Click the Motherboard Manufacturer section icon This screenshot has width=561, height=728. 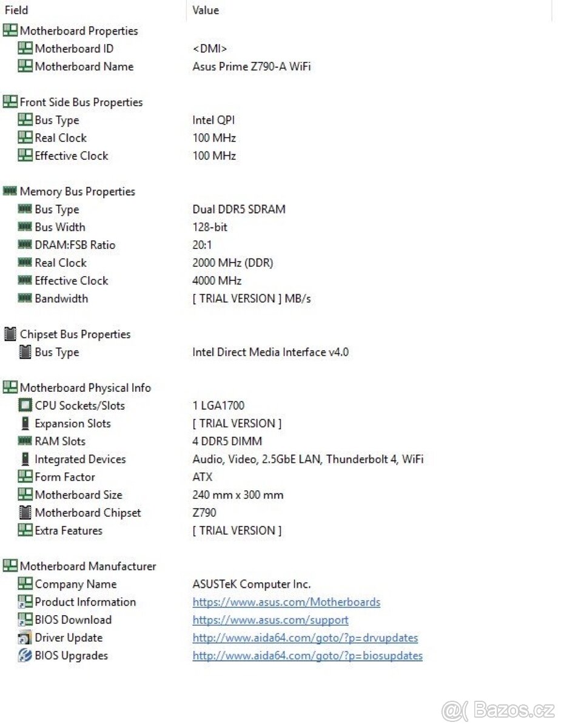click(x=10, y=565)
